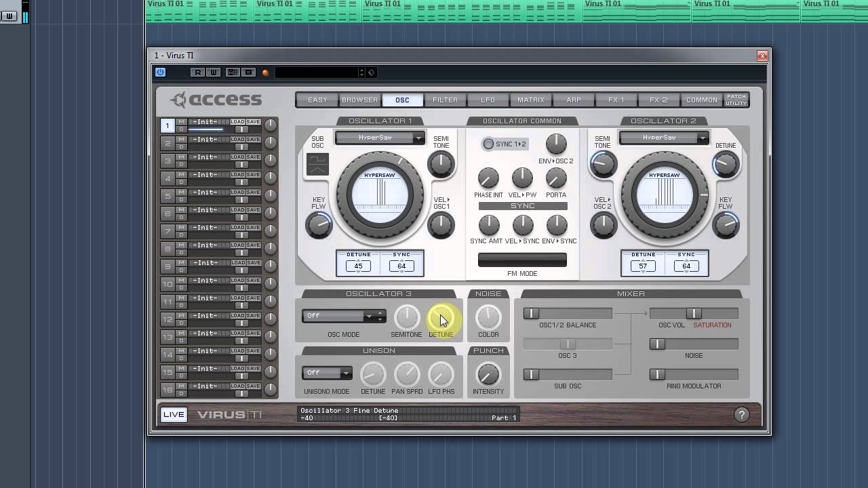Screen dimensions: 868x488
Task: Open Oscillator 1 HyperSaw waveform dropdown
Action: [380, 138]
